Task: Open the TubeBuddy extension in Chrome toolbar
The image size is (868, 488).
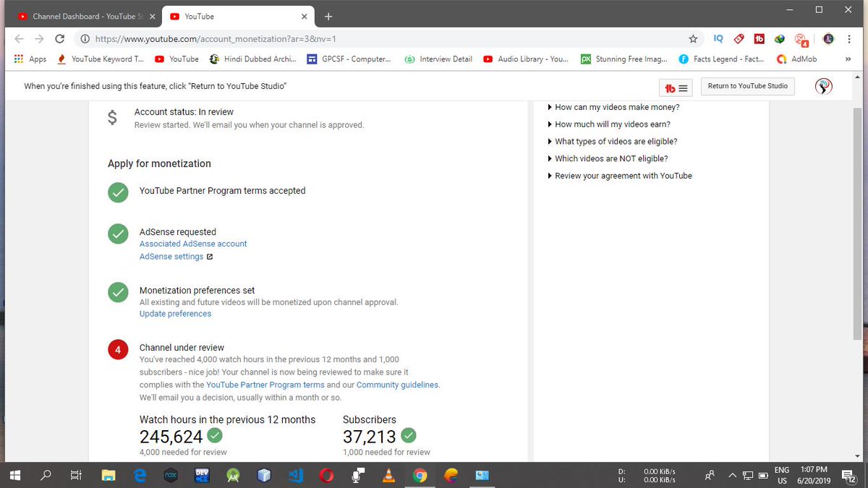Action: point(759,39)
